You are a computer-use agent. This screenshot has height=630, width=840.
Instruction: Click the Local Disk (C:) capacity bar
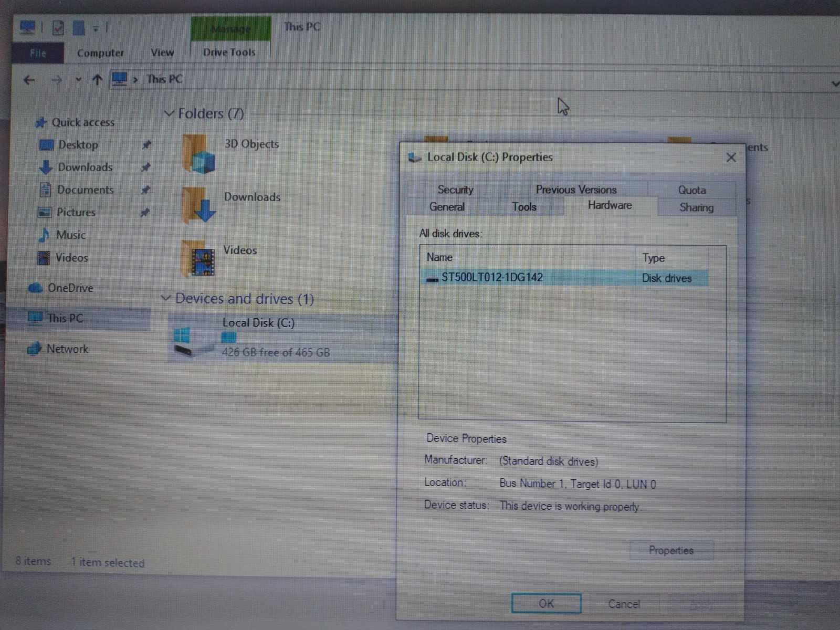point(309,338)
